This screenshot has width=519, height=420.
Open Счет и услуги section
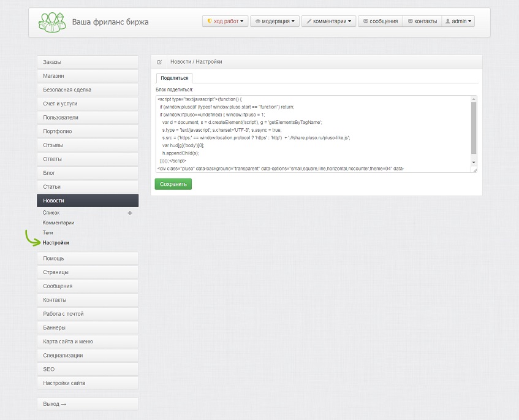click(x=88, y=104)
